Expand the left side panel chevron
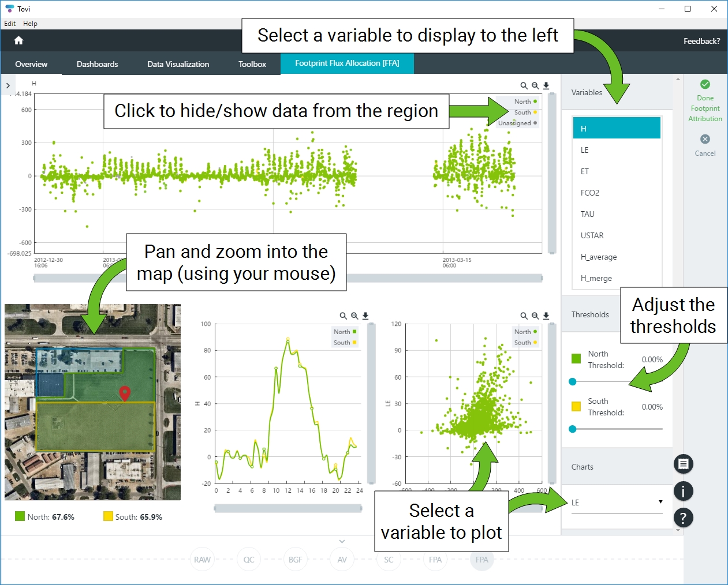 [x=8, y=85]
